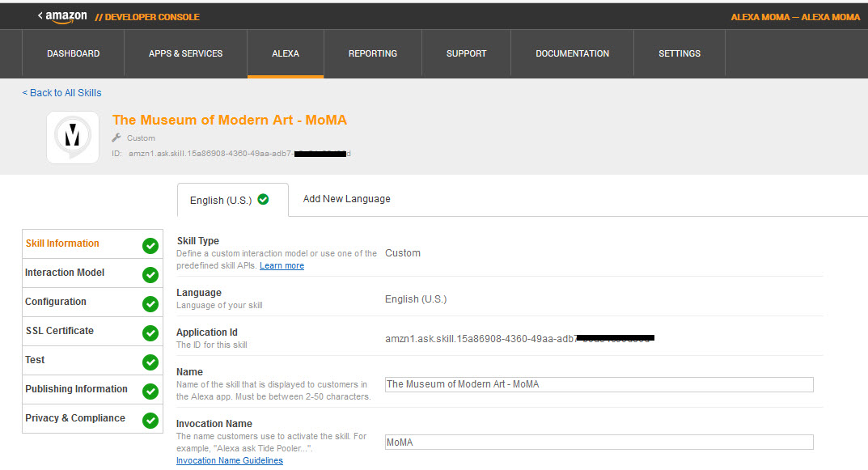Open Interaction Model section in sidebar

click(92, 273)
